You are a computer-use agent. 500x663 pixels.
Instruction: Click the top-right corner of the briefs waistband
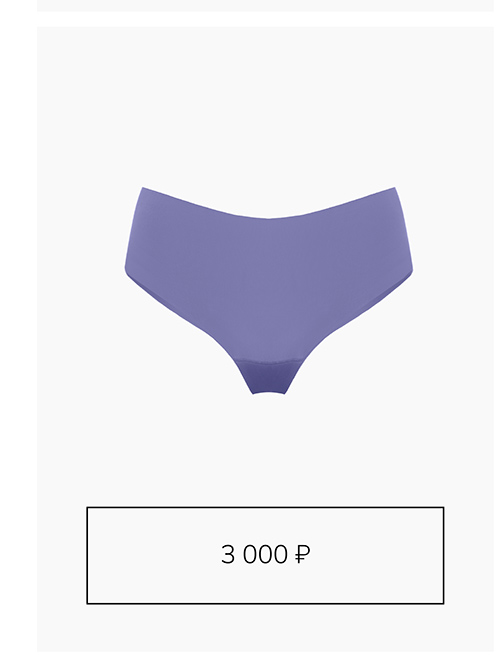(392, 190)
